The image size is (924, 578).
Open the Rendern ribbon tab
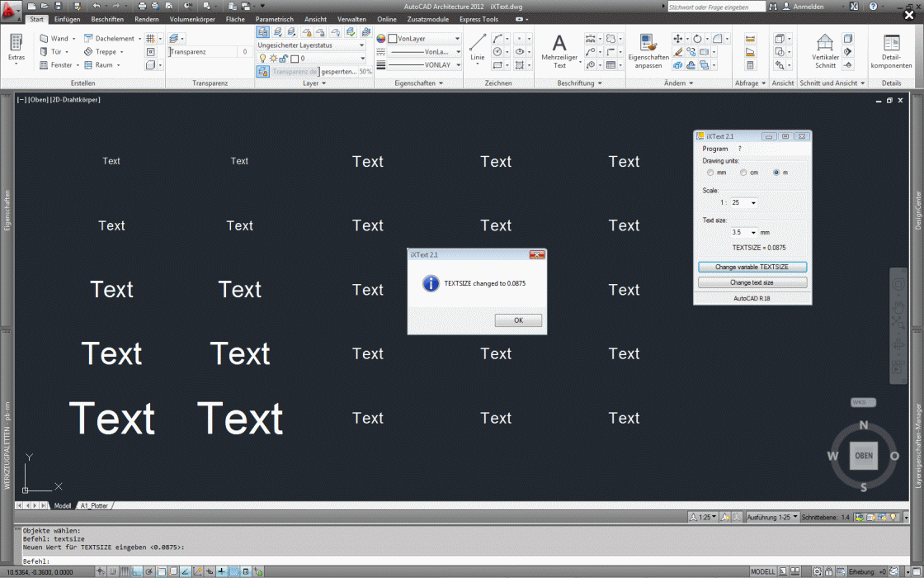pyautogui.click(x=146, y=20)
